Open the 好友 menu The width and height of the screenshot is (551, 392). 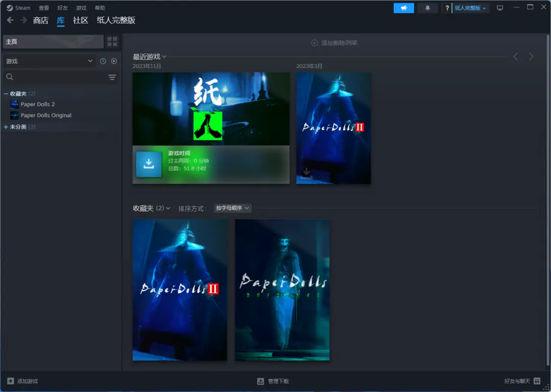(x=63, y=8)
